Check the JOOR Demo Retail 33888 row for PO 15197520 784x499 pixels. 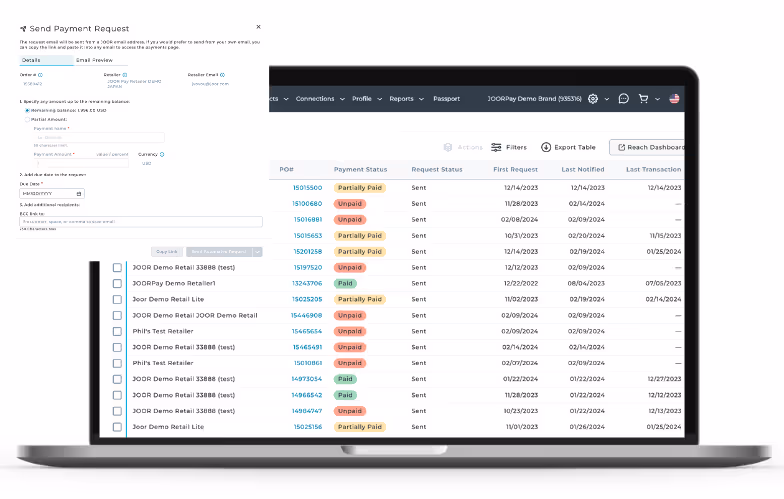tap(117, 268)
